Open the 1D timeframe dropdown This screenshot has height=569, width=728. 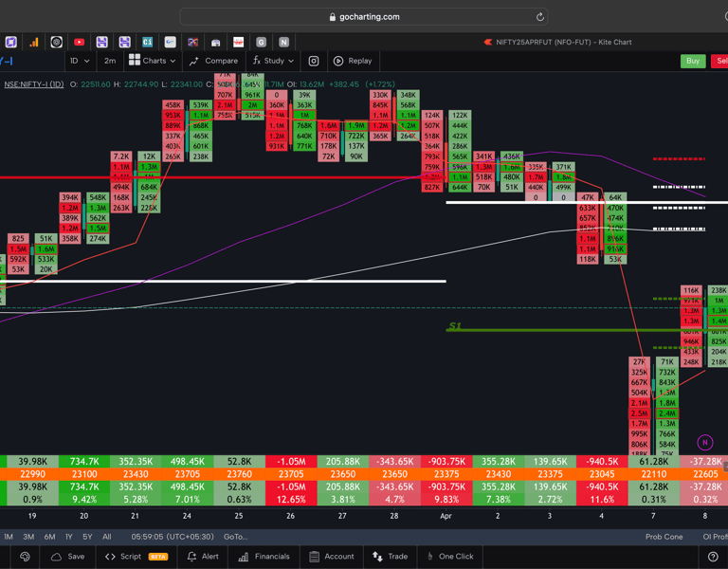click(80, 61)
